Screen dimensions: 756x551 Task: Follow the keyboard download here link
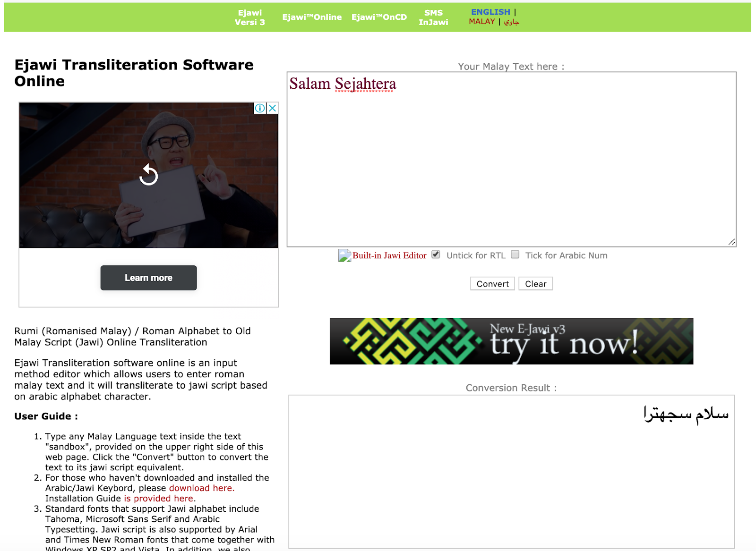(x=202, y=488)
